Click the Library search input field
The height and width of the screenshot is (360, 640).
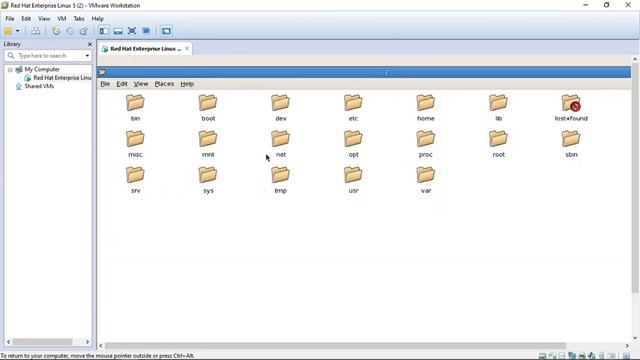(48, 56)
